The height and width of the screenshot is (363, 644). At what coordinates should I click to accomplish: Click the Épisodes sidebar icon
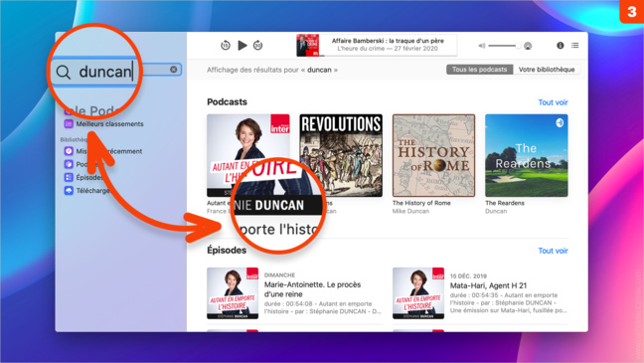(69, 177)
